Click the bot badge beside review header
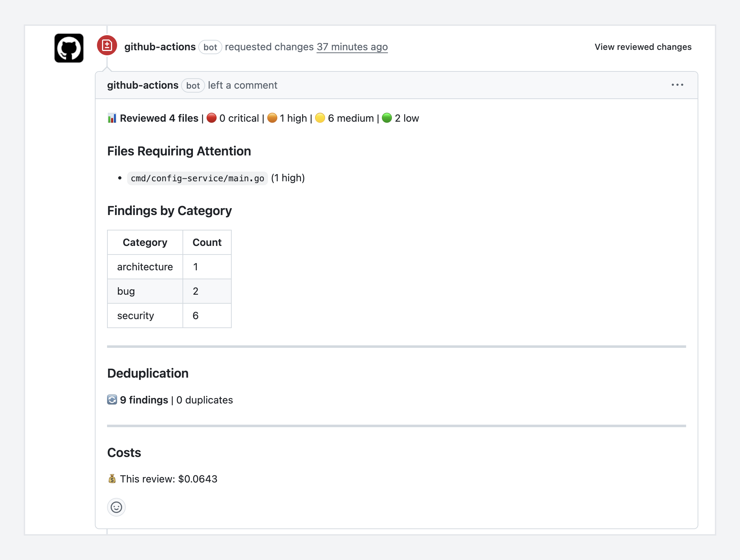This screenshot has width=740, height=560. (210, 47)
